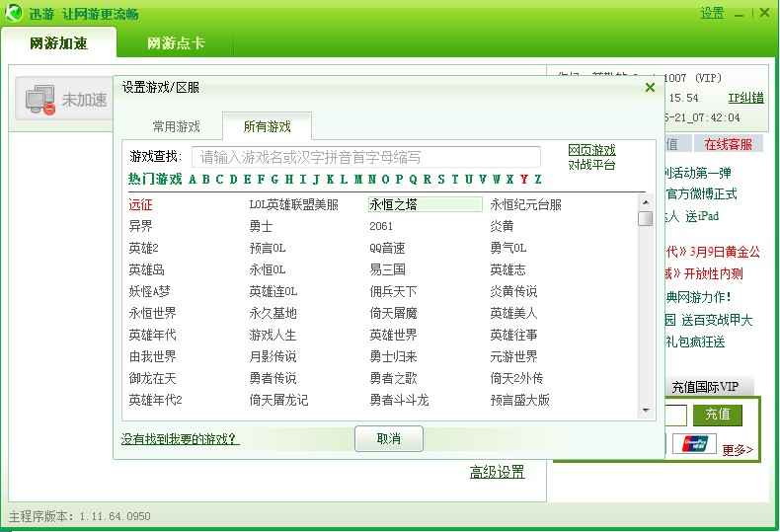Select the game 炎黄
Image resolution: width=780 pixels, height=532 pixels.
coord(502,226)
